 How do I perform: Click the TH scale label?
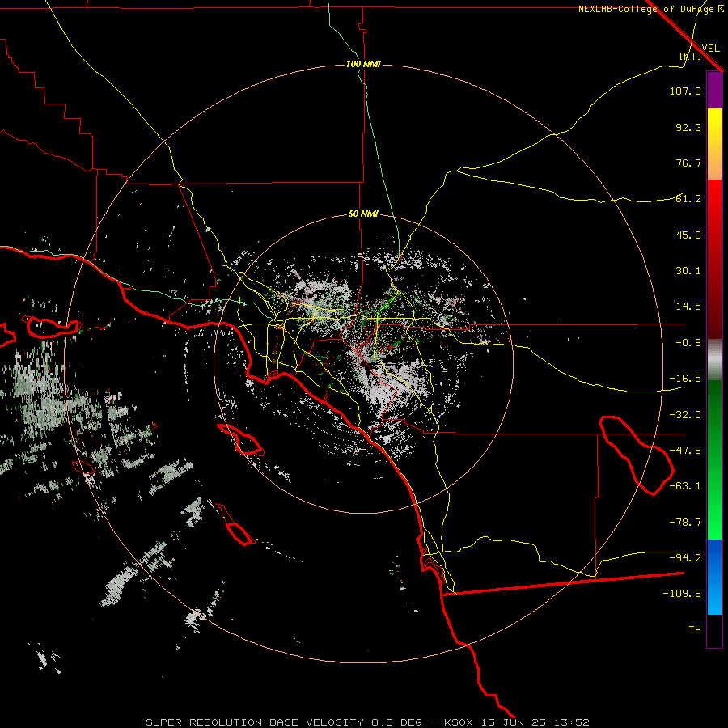(x=695, y=630)
